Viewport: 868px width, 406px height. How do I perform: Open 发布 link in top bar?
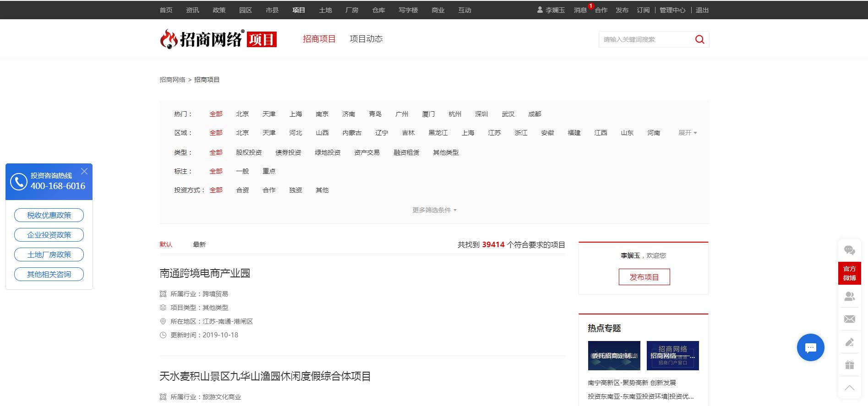[x=622, y=10]
